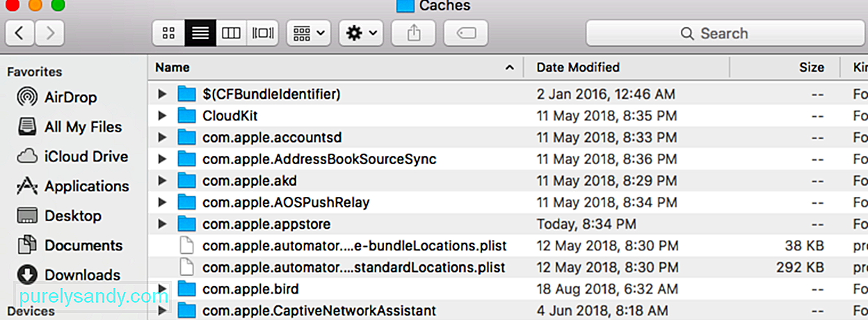Select the com.apple.CaptiveNetworkAssistant folder icon
This screenshot has height=320, width=868.
tap(187, 310)
